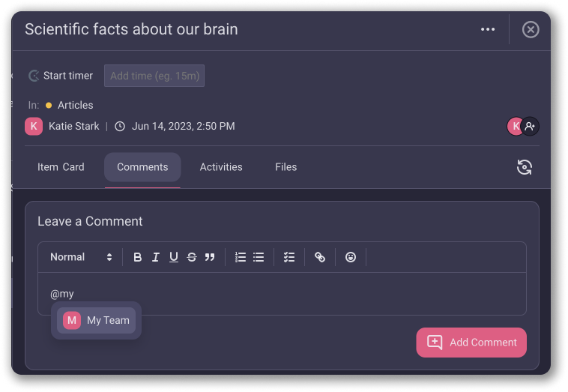
Task: Insert bulleted list in comment
Action: click(x=259, y=257)
